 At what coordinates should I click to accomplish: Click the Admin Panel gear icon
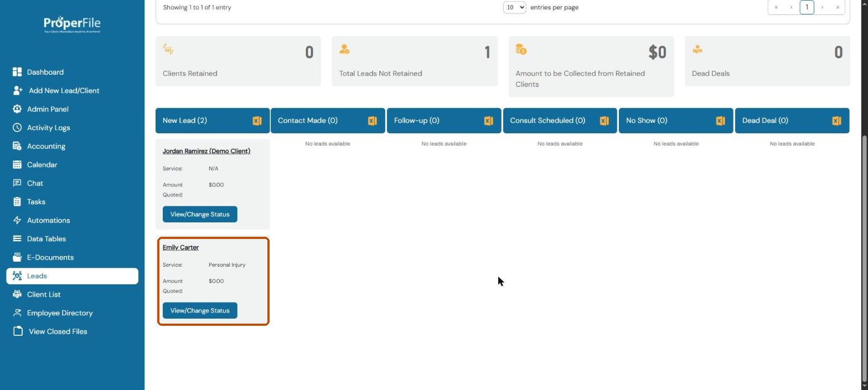[x=17, y=109]
